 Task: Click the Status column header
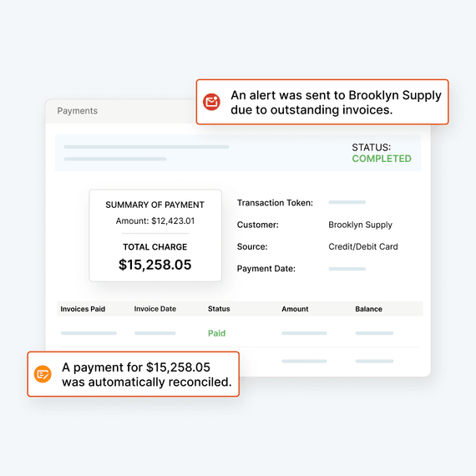pos(219,309)
